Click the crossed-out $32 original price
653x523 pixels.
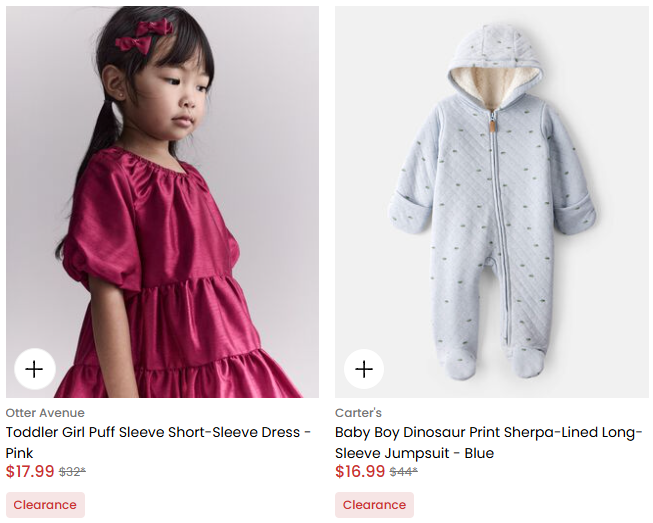(72, 472)
